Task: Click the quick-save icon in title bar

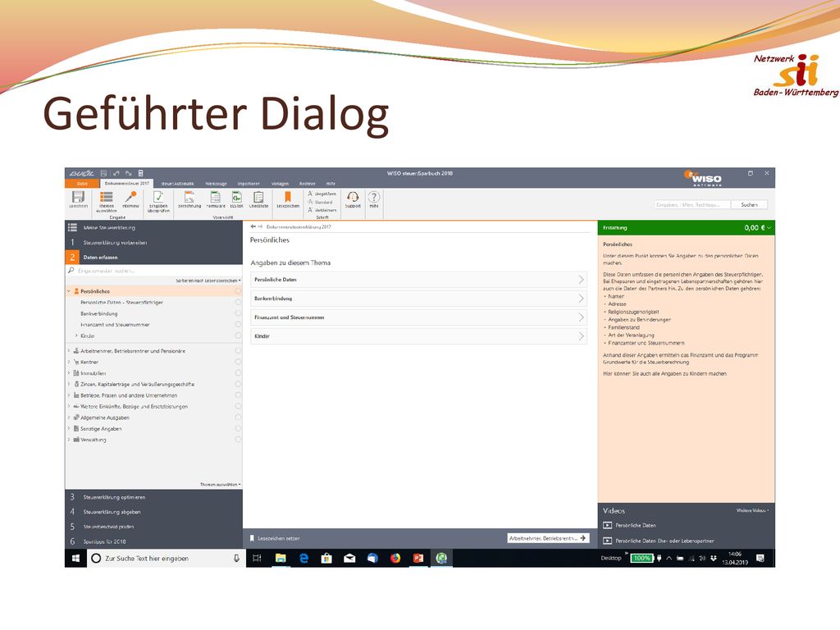Action: click(x=104, y=174)
